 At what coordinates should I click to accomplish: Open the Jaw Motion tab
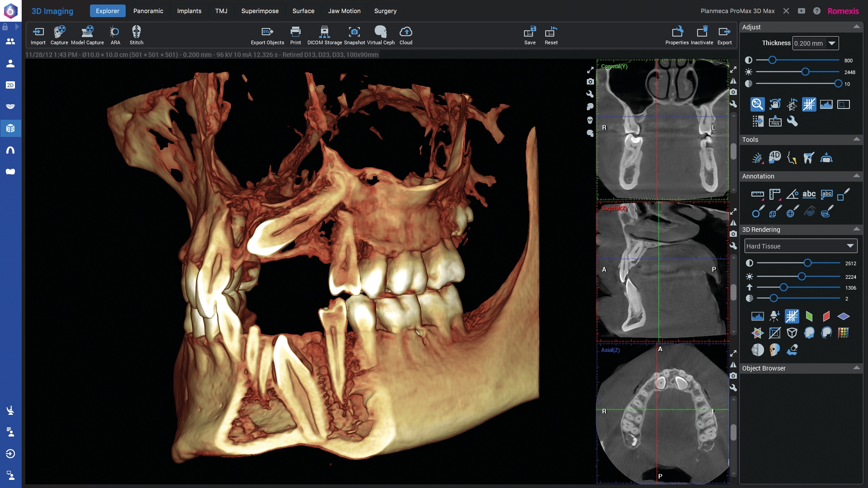click(344, 11)
